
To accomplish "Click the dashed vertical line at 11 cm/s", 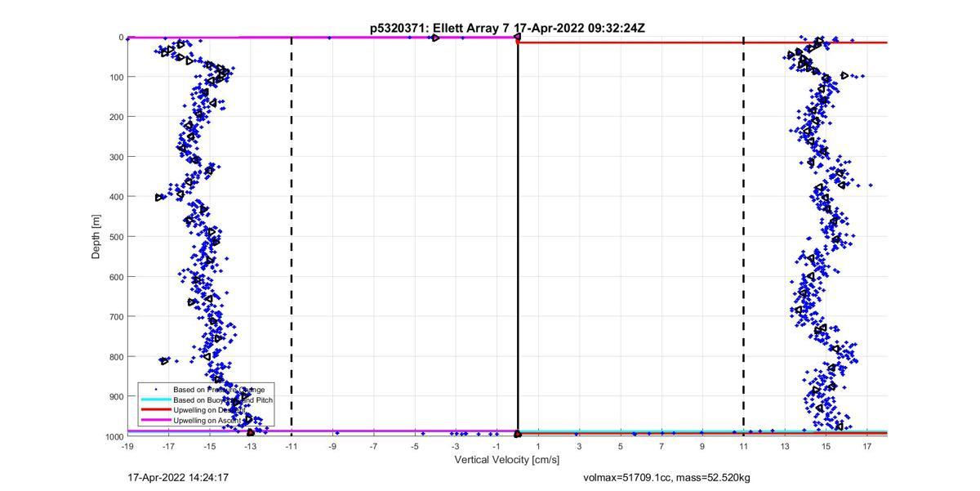I will [x=743, y=237].
